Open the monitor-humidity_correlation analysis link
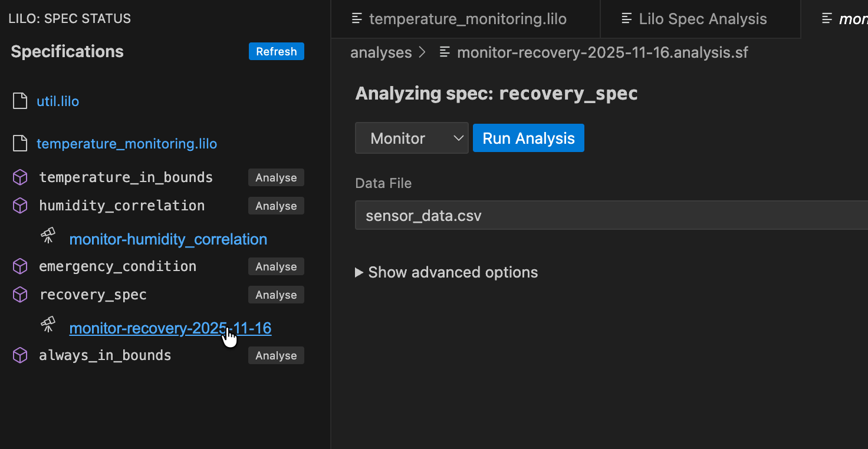The image size is (868, 449). (x=168, y=239)
